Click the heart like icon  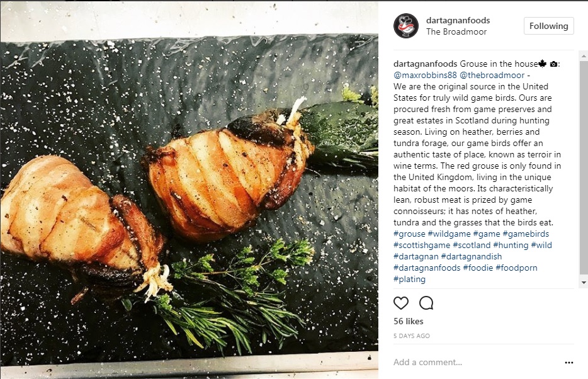tap(401, 303)
